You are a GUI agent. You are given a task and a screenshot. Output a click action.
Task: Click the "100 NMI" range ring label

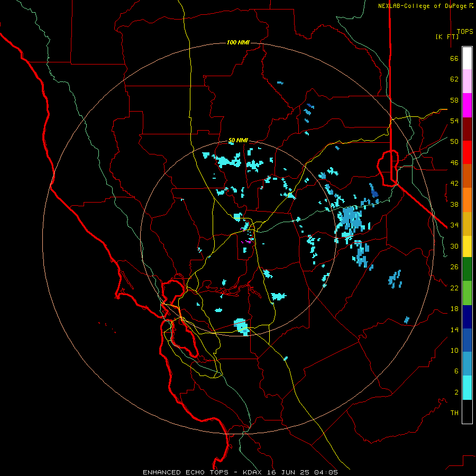pyautogui.click(x=238, y=42)
